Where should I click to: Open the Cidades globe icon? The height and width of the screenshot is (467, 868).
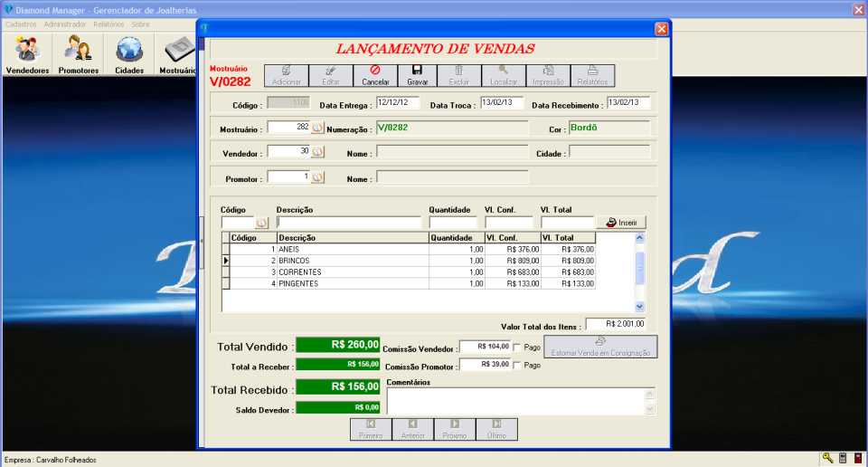click(129, 54)
